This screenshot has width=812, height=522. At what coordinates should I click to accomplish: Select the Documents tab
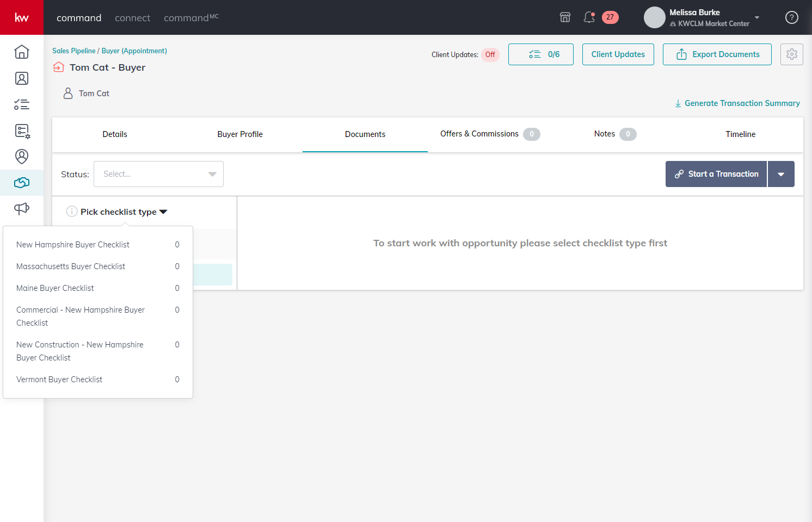[365, 134]
